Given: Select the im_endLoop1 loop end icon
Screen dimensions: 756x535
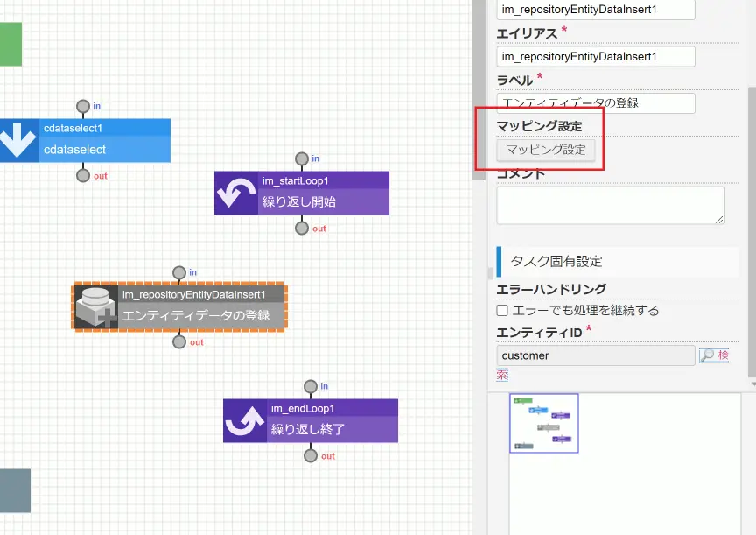Looking at the screenshot, I should pyautogui.click(x=244, y=420).
